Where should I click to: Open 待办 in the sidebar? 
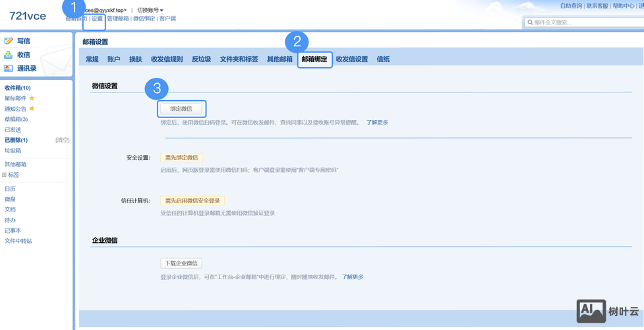pyautogui.click(x=10, y=220)
